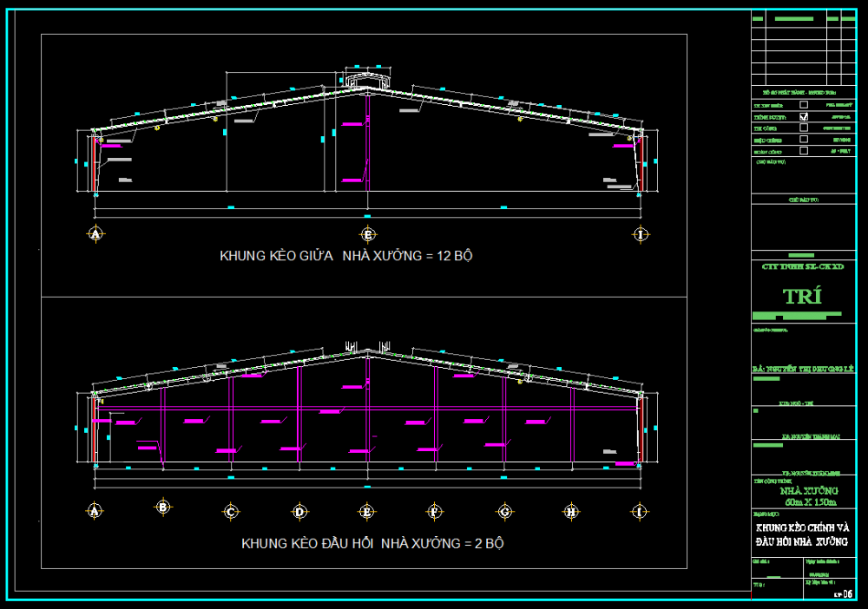Image resolution: width=868 pixels, height=609 pixels.
Task: Click the green 'TRÍ' company logo text
Action: (802, 297)
